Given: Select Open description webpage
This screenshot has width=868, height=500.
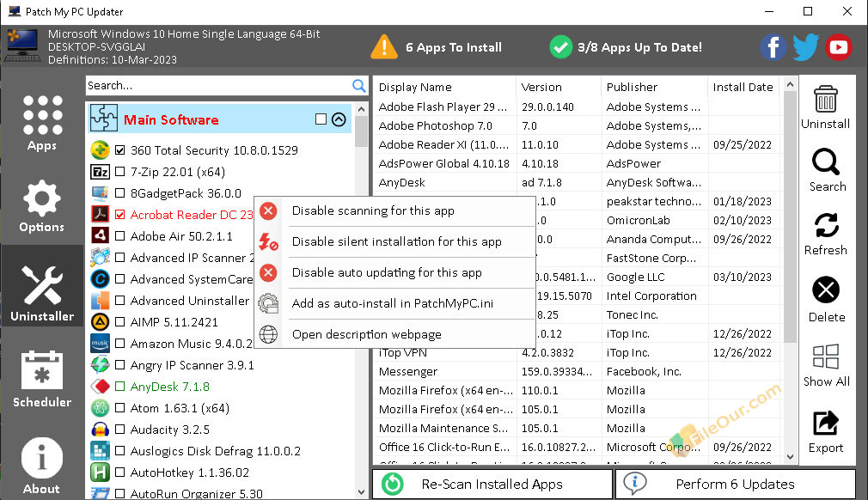Looking at the screenshot, I should coord(395,335).
